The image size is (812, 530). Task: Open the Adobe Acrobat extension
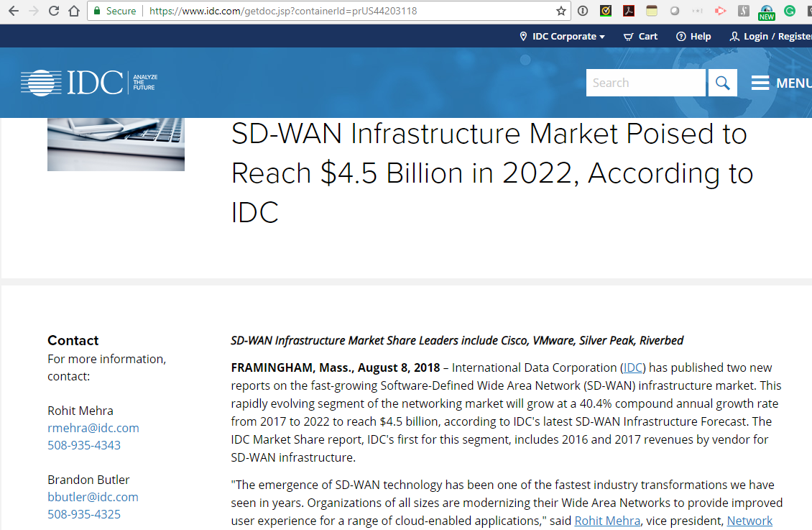(x=629, y=11)
